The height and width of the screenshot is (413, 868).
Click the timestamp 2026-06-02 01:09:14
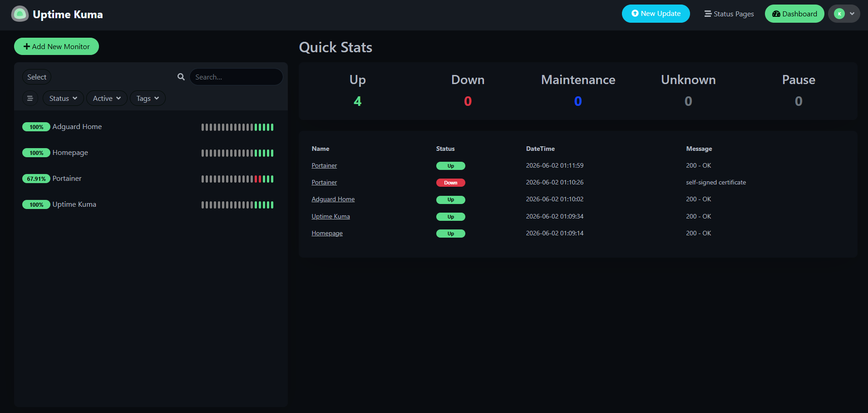[x=555, y=233]
